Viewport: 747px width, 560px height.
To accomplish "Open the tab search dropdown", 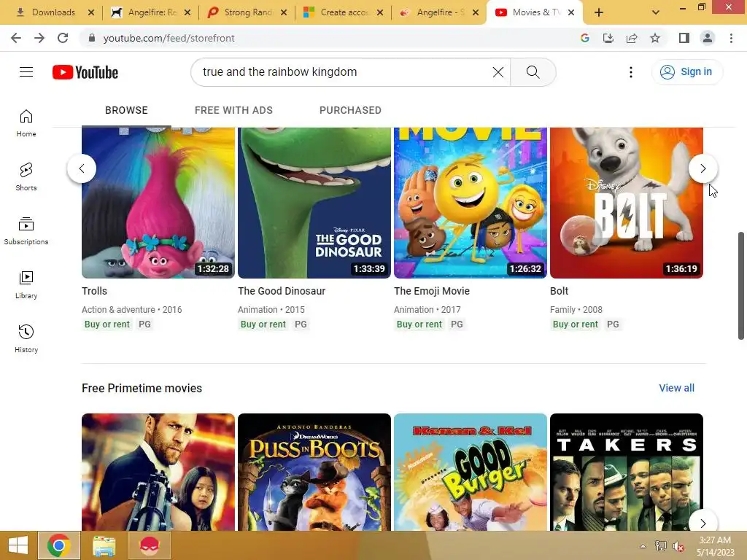I will (656, 12).
